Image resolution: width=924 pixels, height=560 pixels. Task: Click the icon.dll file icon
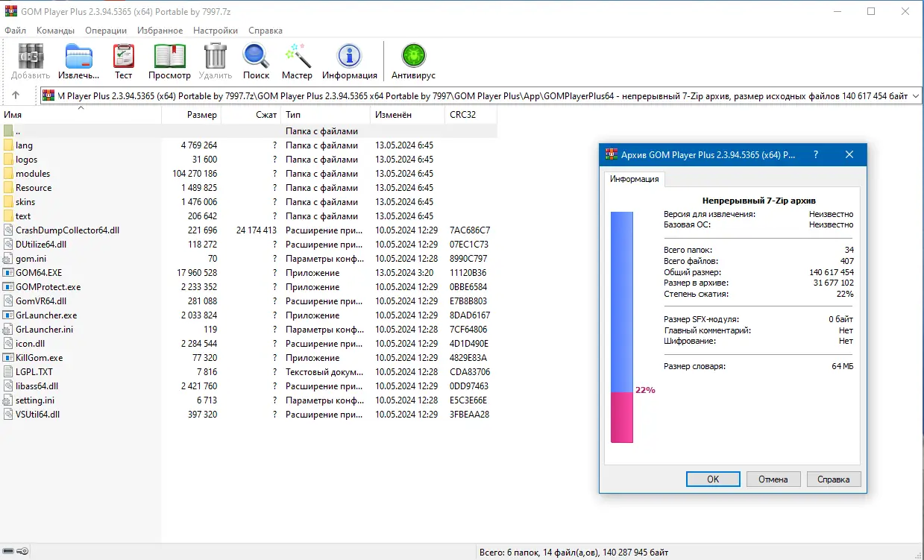pos(8,344)
